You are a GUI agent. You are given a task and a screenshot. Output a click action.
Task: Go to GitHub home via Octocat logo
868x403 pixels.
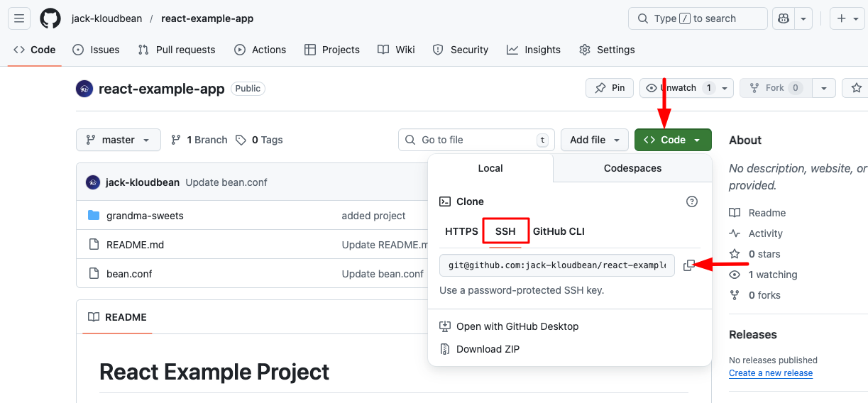(50, 18)
